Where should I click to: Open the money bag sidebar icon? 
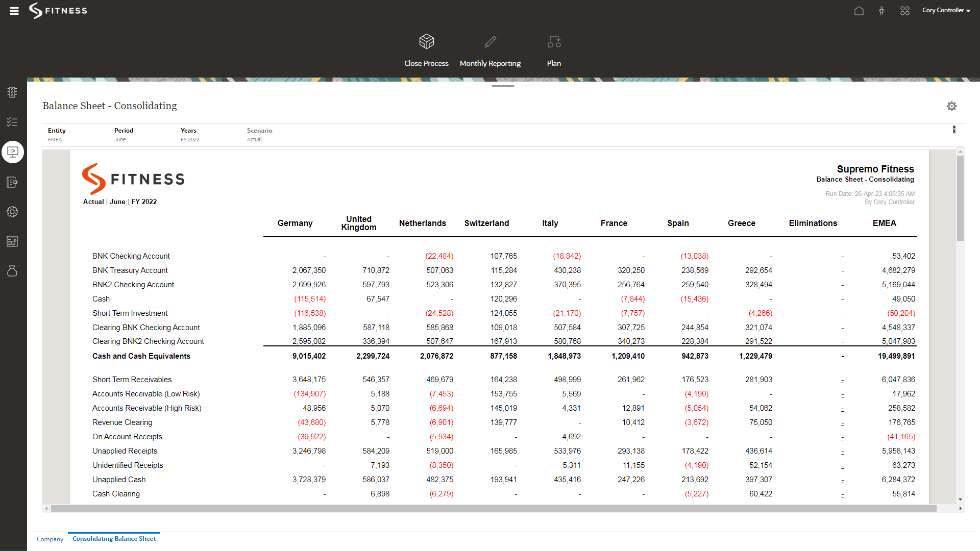pyautogui.click(x=12, y=271)
